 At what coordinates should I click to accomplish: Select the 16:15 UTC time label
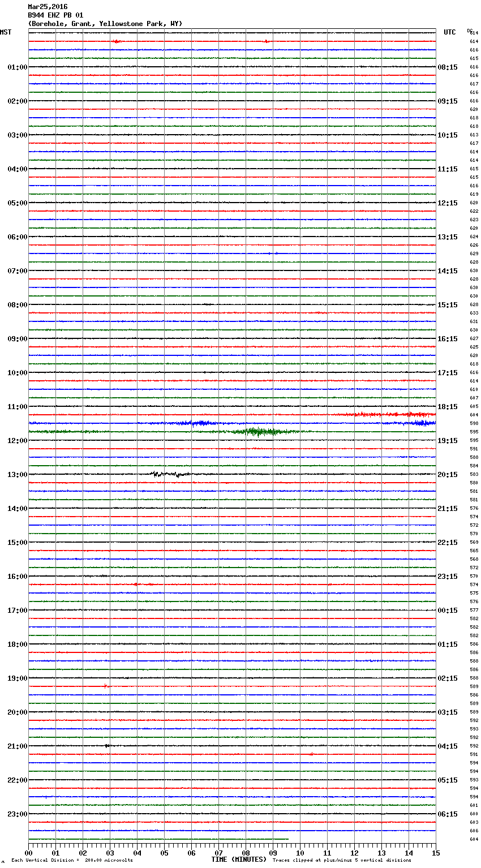448,339
